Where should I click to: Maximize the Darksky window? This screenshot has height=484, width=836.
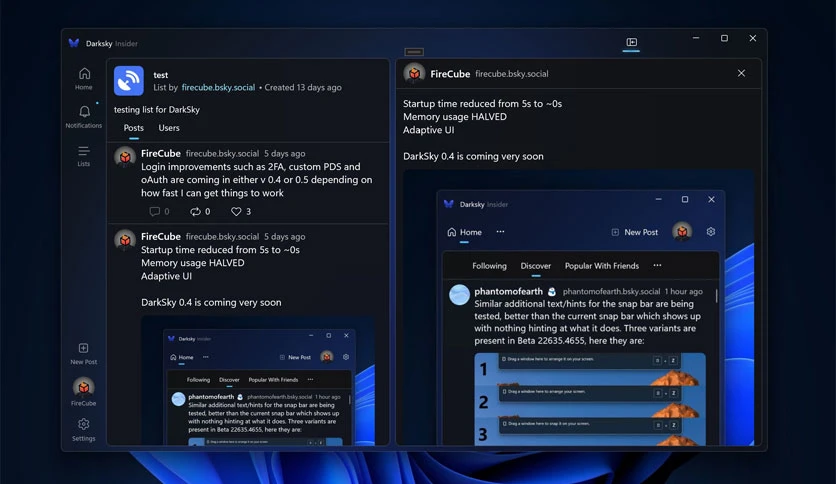pos(724,38)
